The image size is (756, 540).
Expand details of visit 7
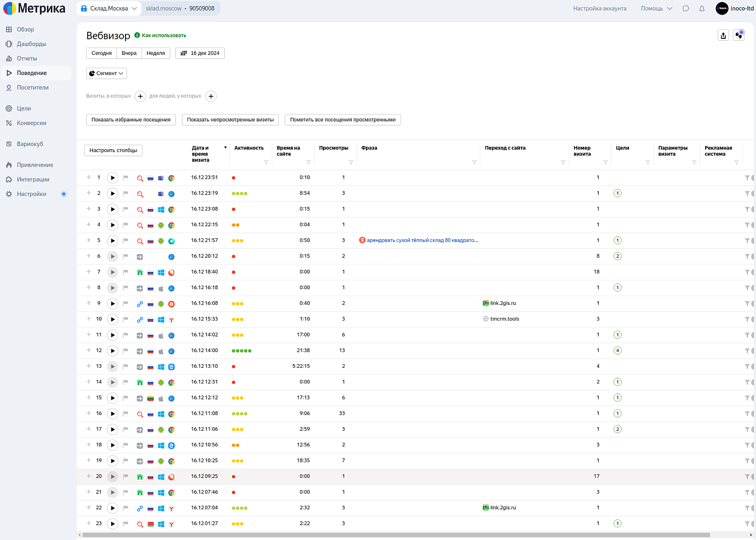coord(89,272)
